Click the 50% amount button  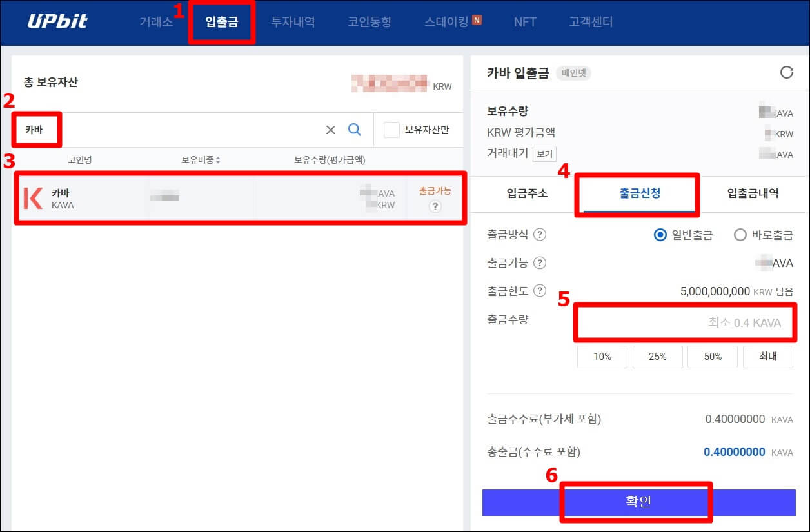pyautogui.click(x=713, y=357)
